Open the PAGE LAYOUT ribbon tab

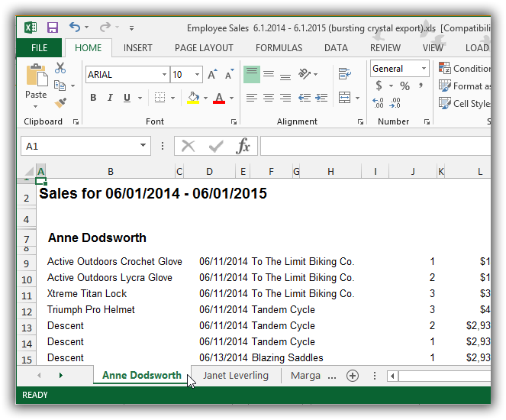pos(204,47)
